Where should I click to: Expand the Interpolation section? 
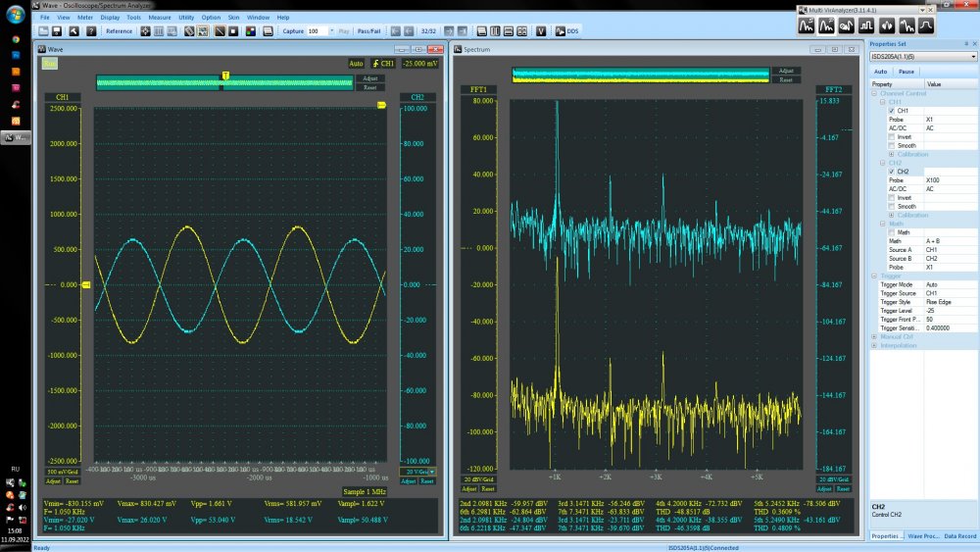click(874, 345)
